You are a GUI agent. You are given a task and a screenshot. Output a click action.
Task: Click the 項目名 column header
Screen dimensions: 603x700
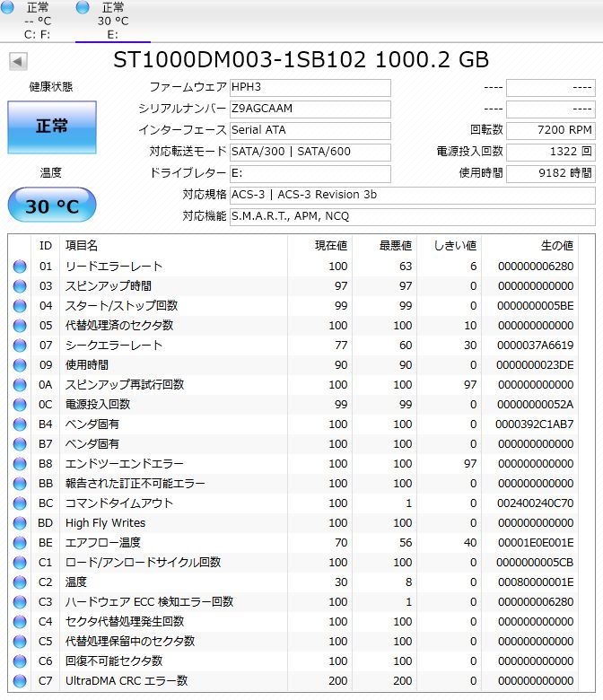tap(82, 246)
